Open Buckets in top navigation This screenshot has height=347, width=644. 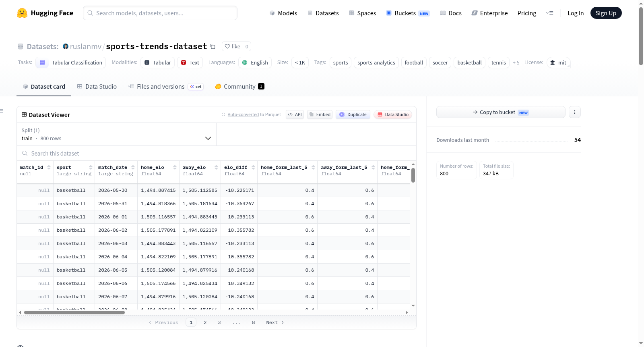tap(408, 13)
